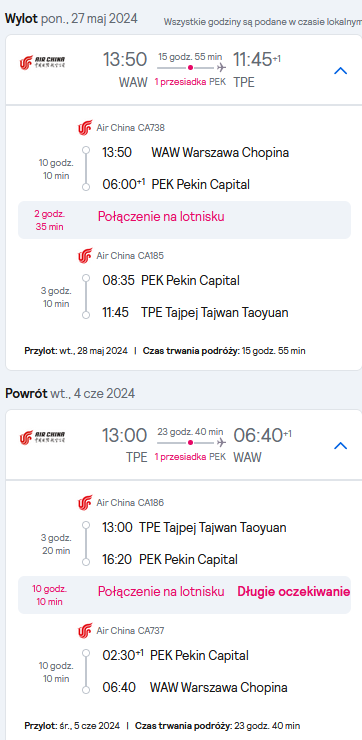Click the Air China icon beside CA738
This screenshot has width=362, height=740.
85,128
